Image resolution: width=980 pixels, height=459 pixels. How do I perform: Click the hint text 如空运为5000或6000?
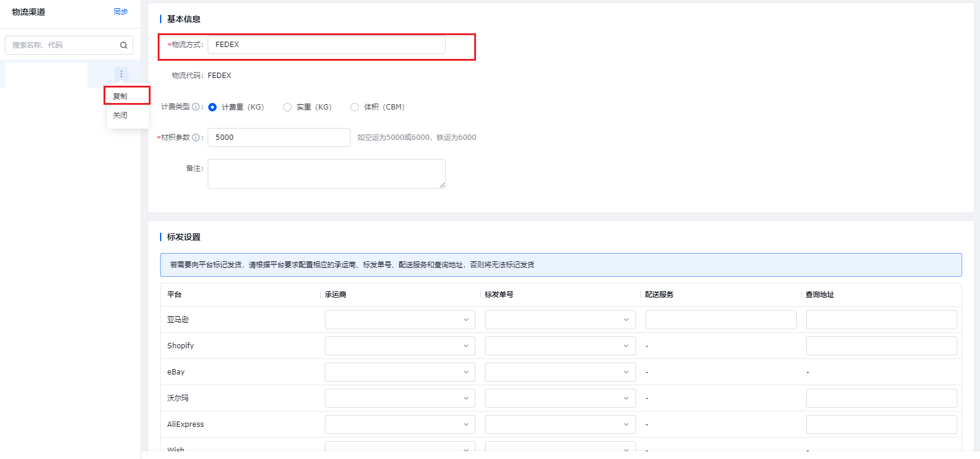point(417,138)
